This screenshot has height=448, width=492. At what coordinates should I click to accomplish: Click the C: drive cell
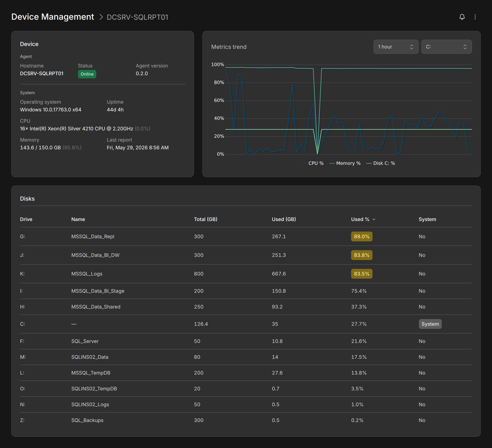(22, 324)
